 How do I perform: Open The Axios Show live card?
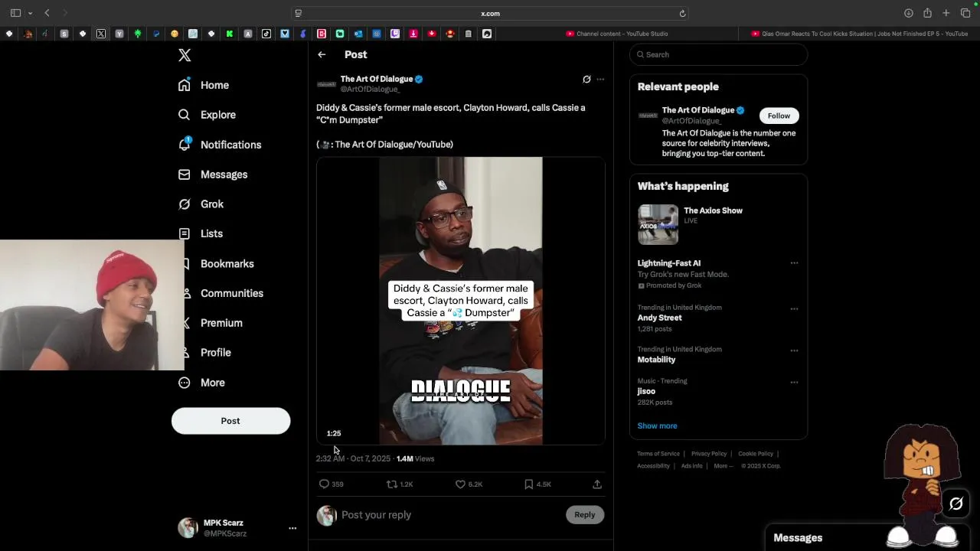click(x=718, y=224)
